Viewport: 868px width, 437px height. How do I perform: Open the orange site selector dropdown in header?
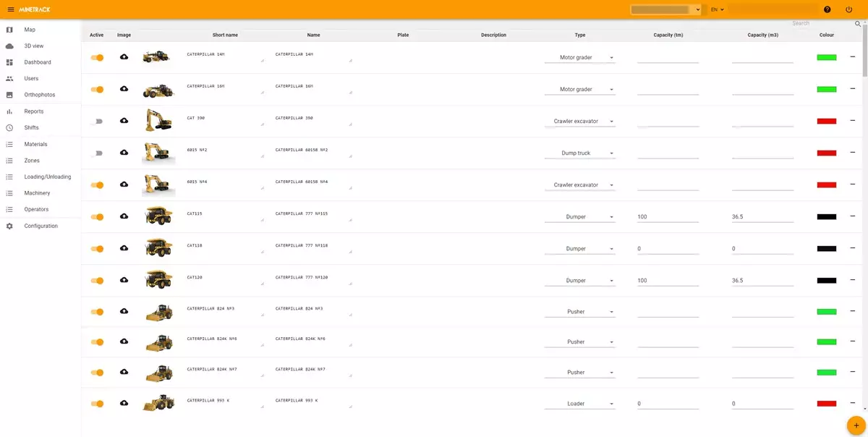pos(665,9)
